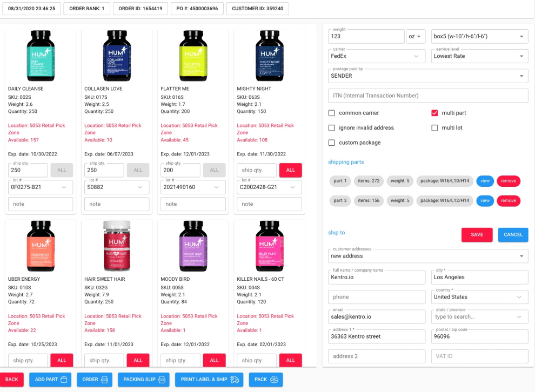Open state / province search dropdown

479,316
